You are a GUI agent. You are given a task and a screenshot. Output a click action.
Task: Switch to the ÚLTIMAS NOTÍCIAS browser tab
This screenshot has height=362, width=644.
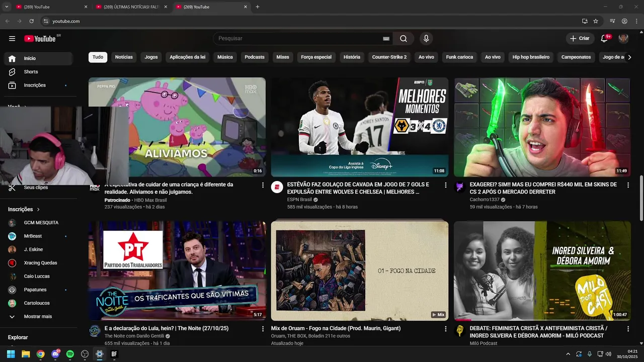tap(132, 7)
